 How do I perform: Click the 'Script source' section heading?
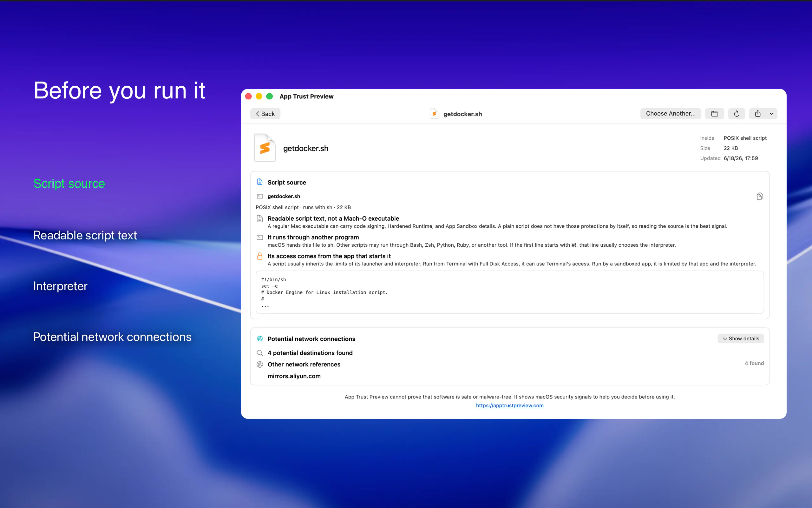[x=286, y=183]
